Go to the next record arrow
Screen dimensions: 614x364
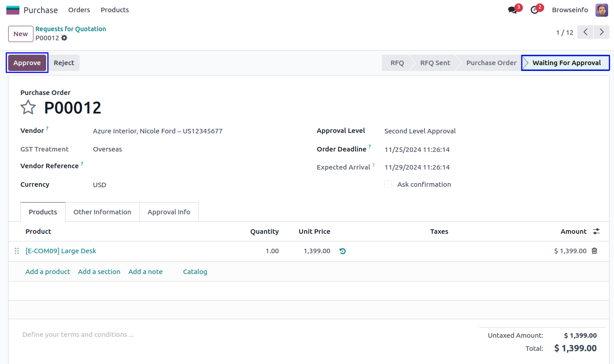[601, 32]
